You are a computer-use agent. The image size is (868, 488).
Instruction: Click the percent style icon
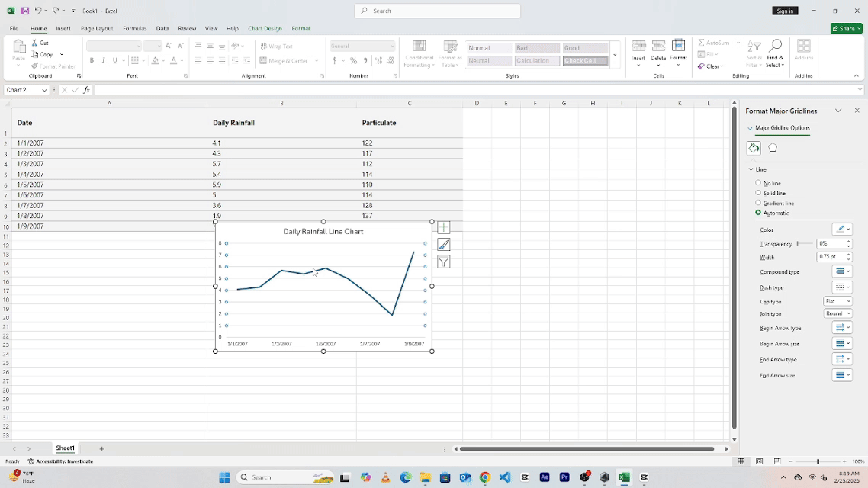pyautogui.click(x=353, y=61)
